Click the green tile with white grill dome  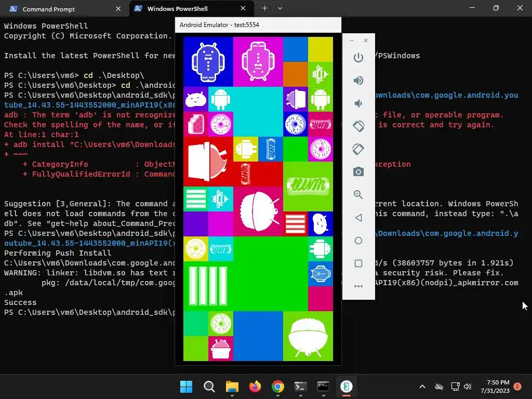tap(308, 336)
